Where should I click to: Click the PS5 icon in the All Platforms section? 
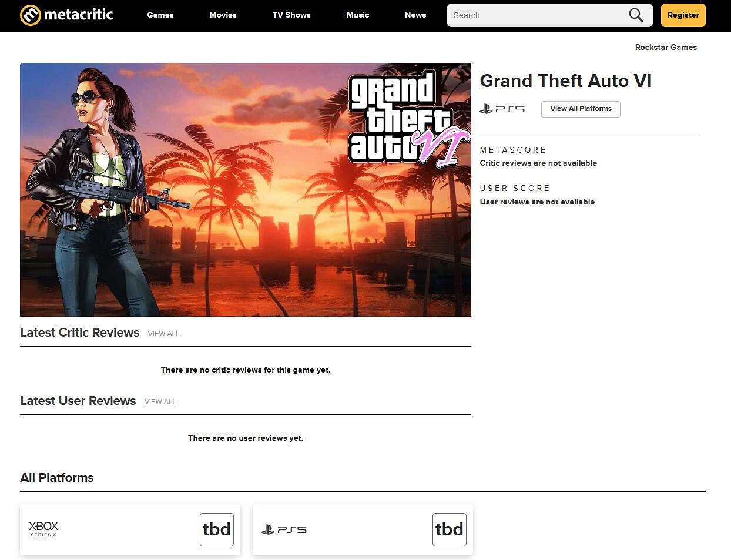(284, 529)
